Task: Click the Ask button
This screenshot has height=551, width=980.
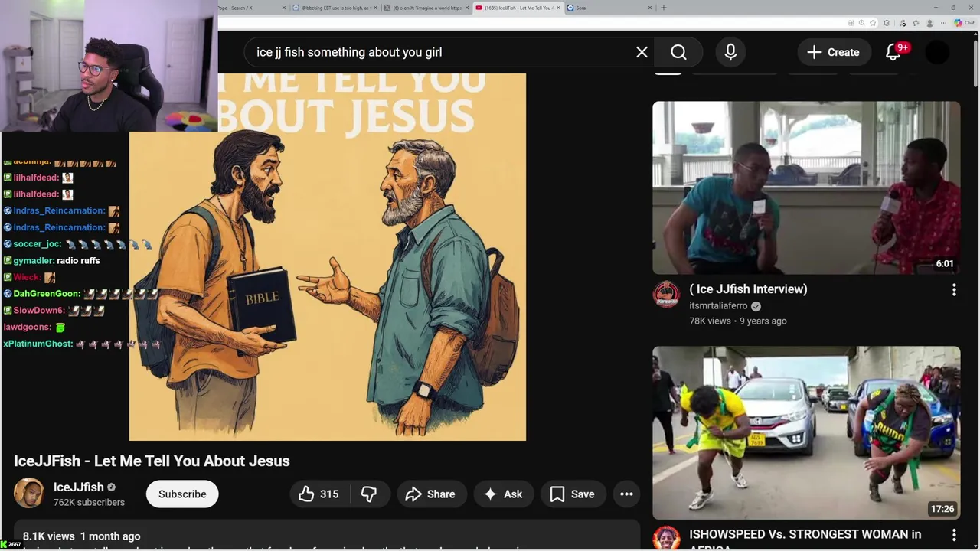Action: [503, 494]
